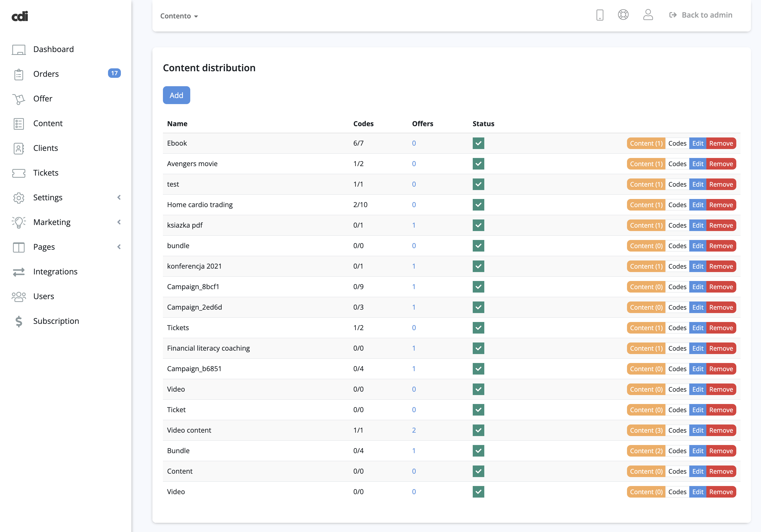Click the Orders count badge 17
The width and height of the screenshot is (761, 532).
tap(114, 73)
